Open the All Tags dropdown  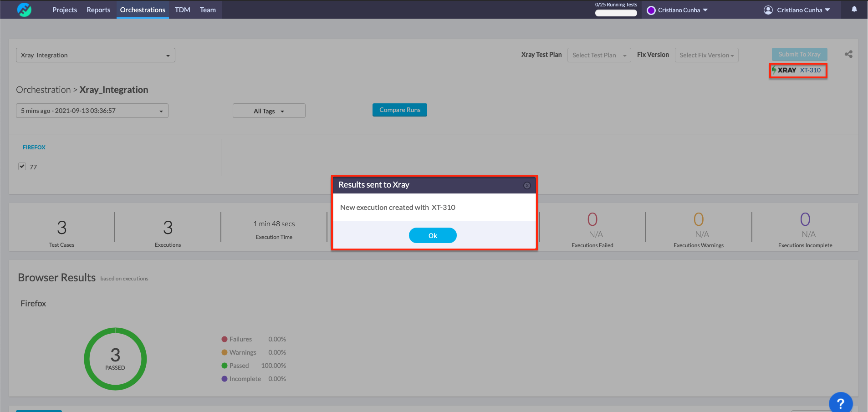pyautogui.click(x=269, y=111)
